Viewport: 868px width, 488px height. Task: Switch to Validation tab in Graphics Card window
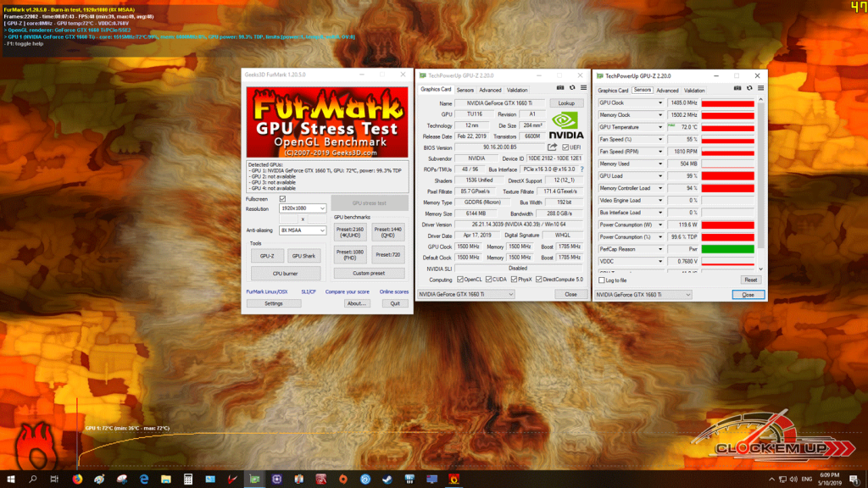click(x=517, y=90)
